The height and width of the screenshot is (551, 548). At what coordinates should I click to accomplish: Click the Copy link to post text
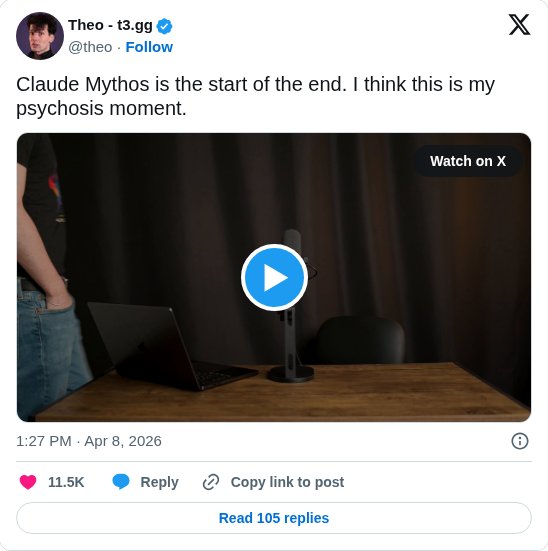[x=287, y=482]
